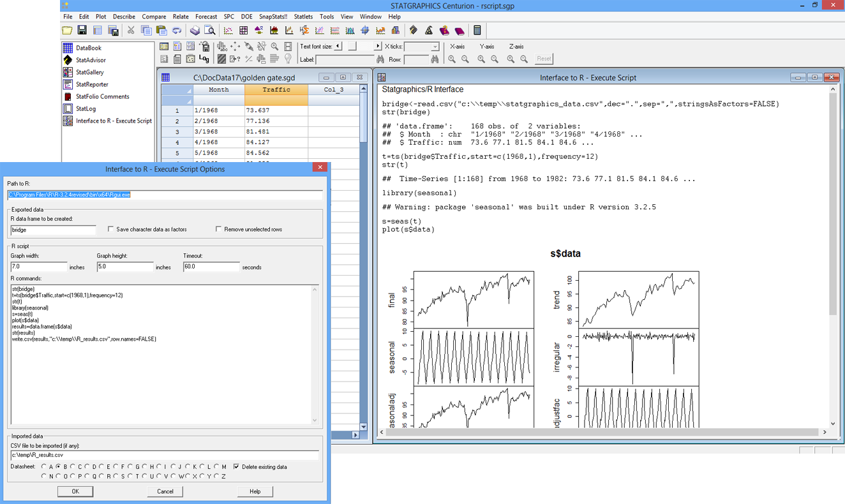Click the Graph width input field

[x=39, y=267]
